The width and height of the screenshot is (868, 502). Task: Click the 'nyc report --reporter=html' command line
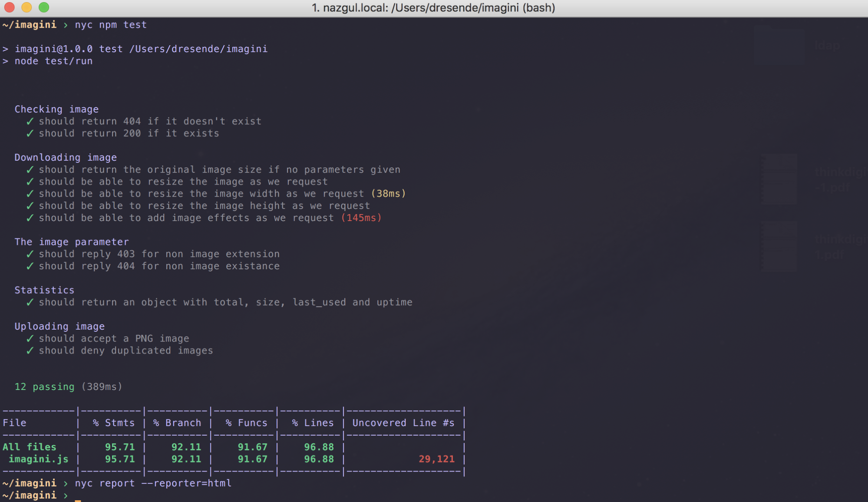[x=153, y=483]
